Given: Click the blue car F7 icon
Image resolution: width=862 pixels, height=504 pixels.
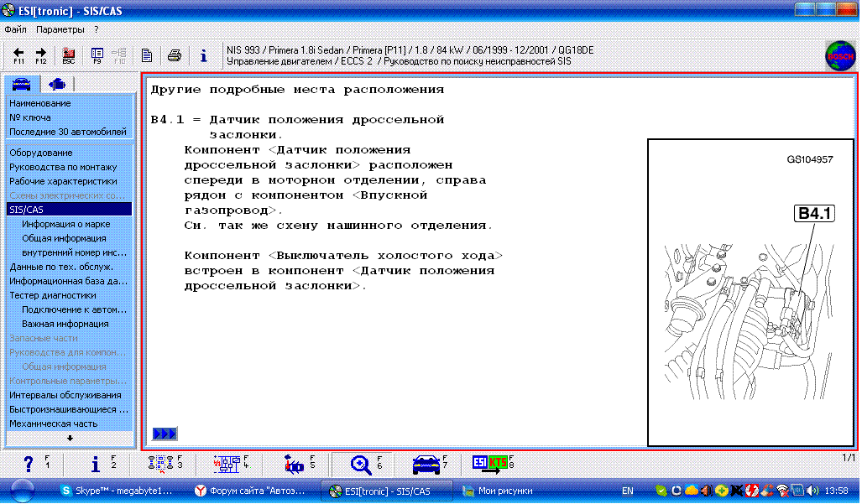Looking at the screenshot, I should coord(426,465).
